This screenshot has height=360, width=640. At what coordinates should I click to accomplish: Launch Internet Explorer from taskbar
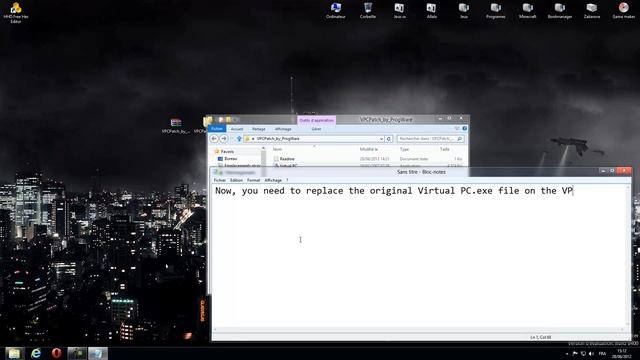[36, 353]
